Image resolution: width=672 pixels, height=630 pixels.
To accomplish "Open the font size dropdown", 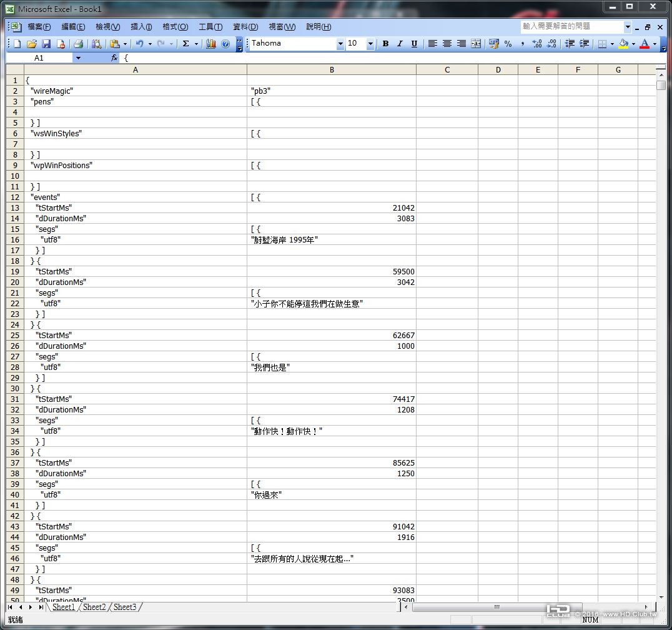I will coord(370,44).
